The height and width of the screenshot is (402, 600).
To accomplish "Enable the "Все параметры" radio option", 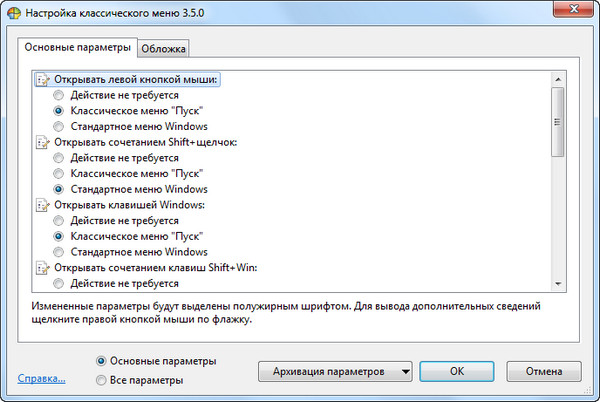I will pos(102,380).
